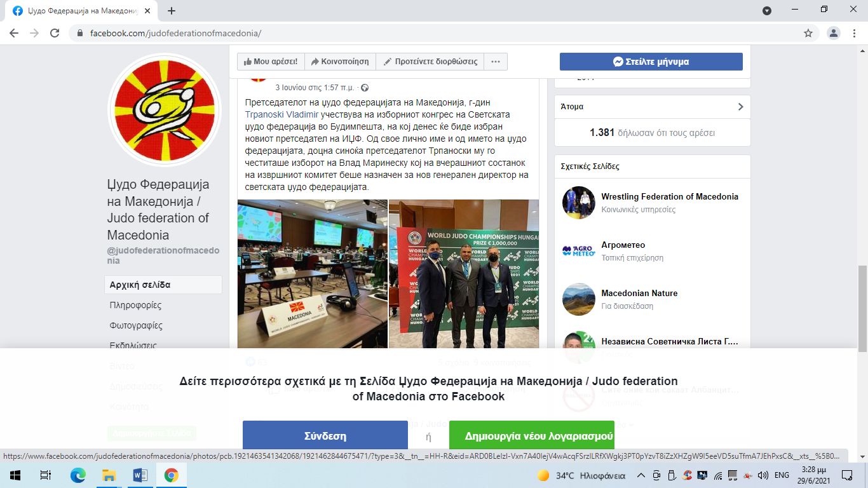Click the Chrome forward arrow
This screenshot has width=868, height=488.
click(x=35, y=33)
